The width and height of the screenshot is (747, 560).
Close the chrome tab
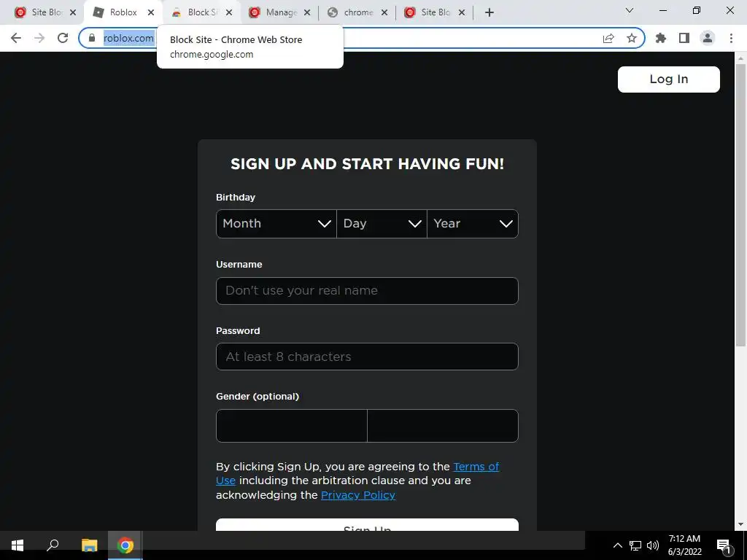pos(384,12)
